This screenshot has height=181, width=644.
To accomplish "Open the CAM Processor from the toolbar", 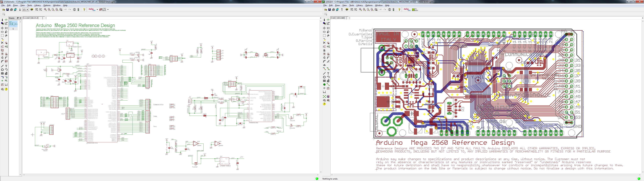I will 15,10.
